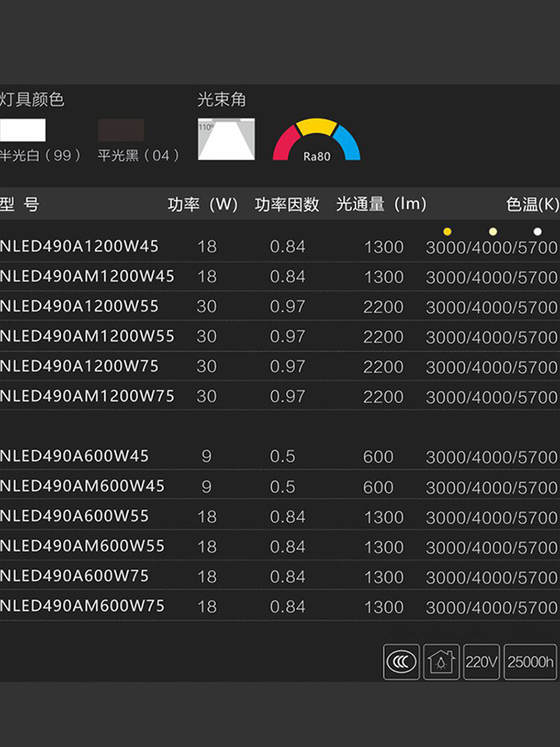Click the 220V voltage icon
The image size is (560, 747).
coord(482,662)
